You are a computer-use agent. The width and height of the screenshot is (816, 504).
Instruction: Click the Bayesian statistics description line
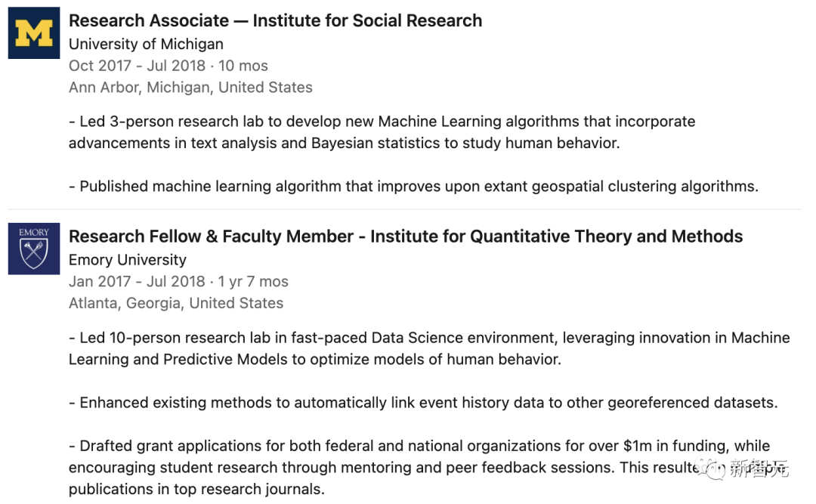[344, 143]
